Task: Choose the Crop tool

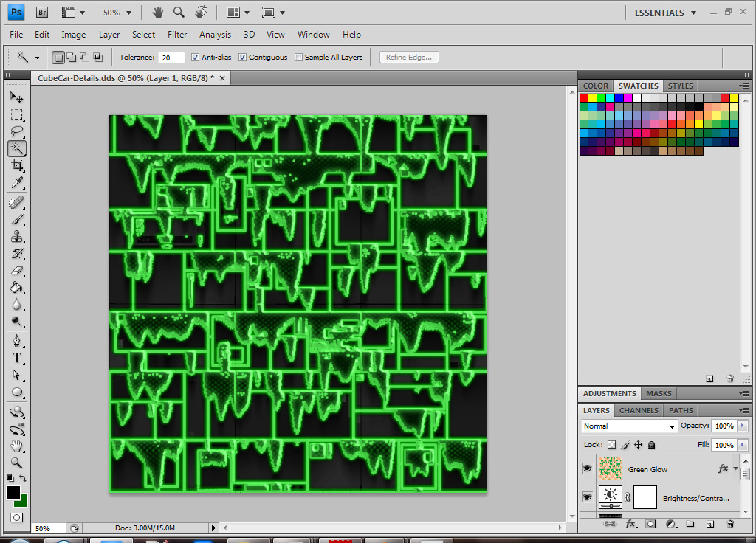Action: [16, 166]
